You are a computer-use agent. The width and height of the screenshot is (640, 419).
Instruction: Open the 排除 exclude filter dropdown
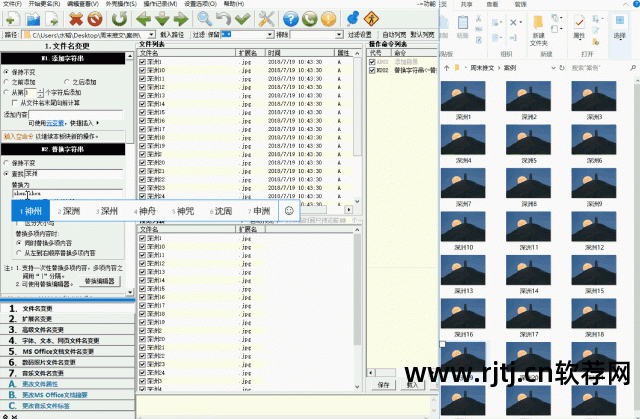[339, 35]
